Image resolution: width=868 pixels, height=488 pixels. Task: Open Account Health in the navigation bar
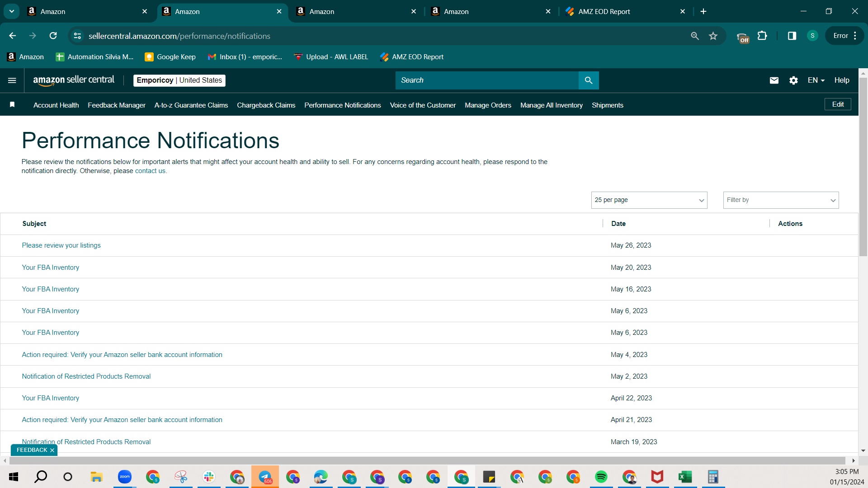point(56,105)
